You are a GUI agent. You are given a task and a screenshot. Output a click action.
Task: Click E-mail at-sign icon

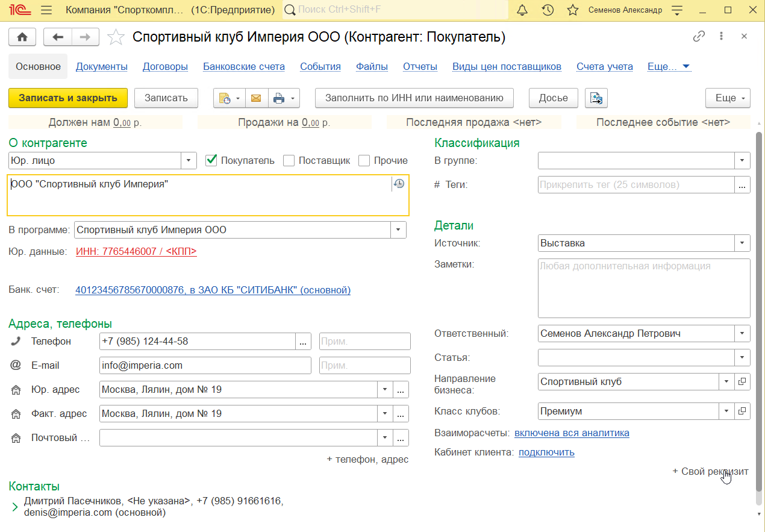16,365
